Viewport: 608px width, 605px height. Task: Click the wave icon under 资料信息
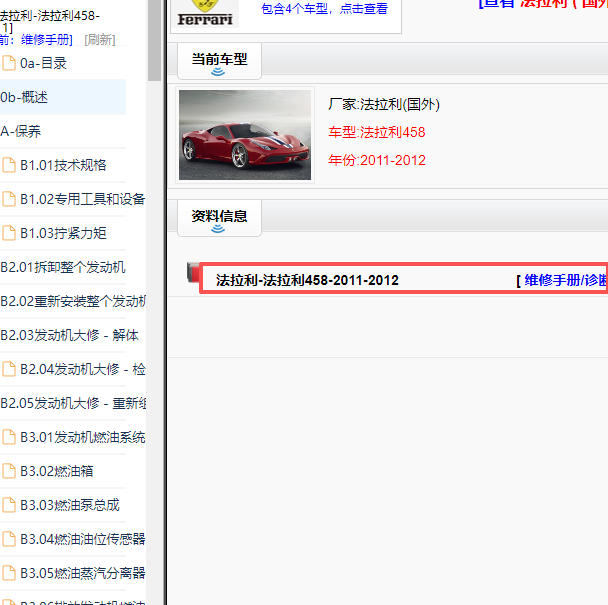pos(218,229)
